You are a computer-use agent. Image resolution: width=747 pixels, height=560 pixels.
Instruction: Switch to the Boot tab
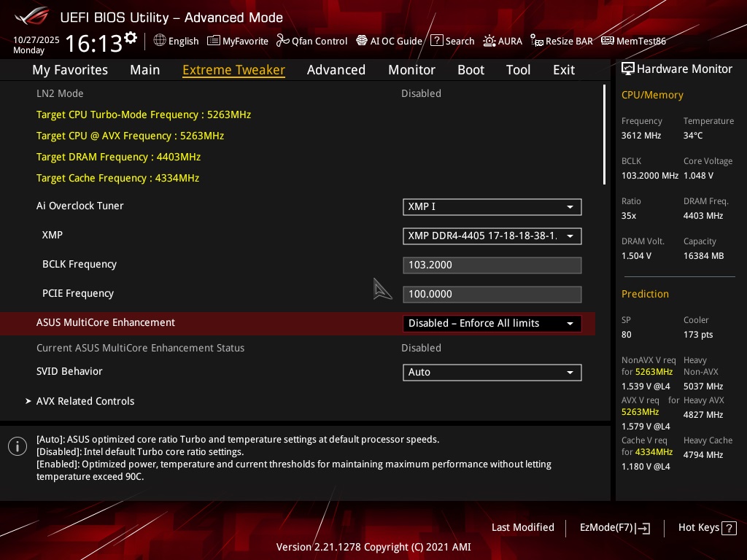(x=471, y=70)
